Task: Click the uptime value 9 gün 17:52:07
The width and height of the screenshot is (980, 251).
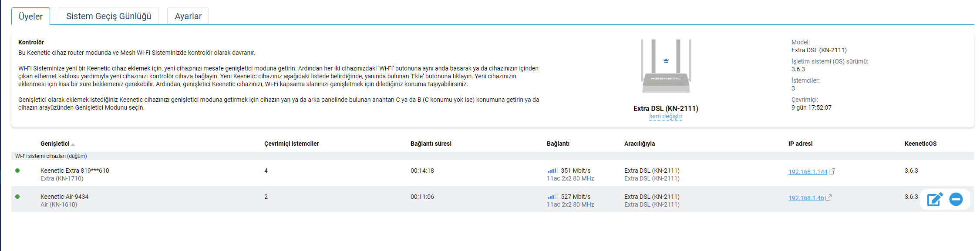Action: (811, 107)
